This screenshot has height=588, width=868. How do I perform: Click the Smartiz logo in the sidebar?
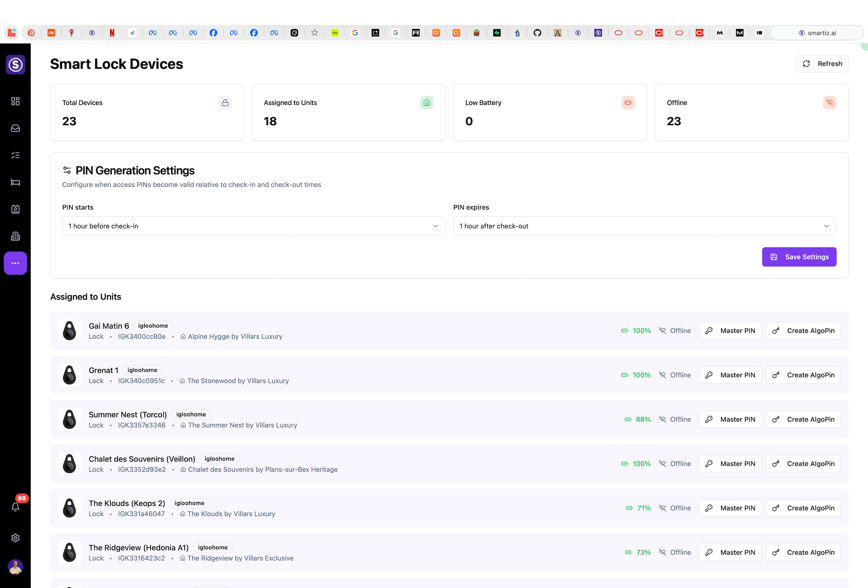click(x=15, y=65)
